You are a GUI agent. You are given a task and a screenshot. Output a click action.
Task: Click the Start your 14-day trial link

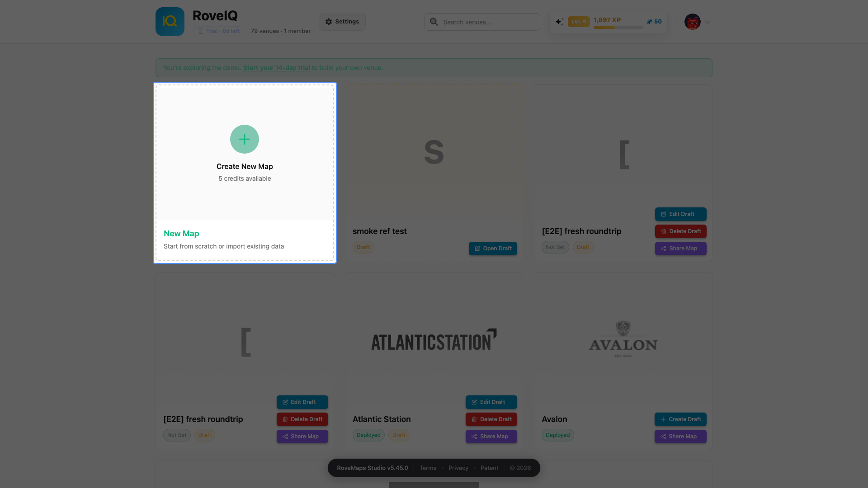277,68
